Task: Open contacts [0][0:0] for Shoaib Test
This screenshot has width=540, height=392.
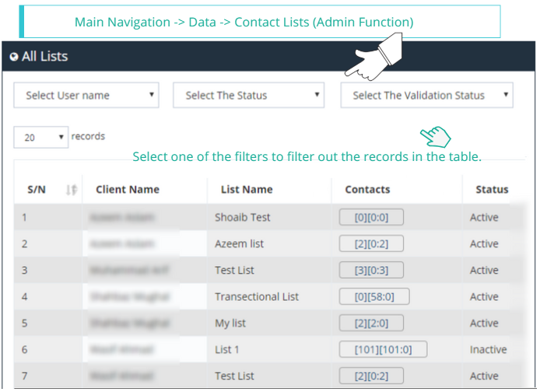Action: coord(371,218)
